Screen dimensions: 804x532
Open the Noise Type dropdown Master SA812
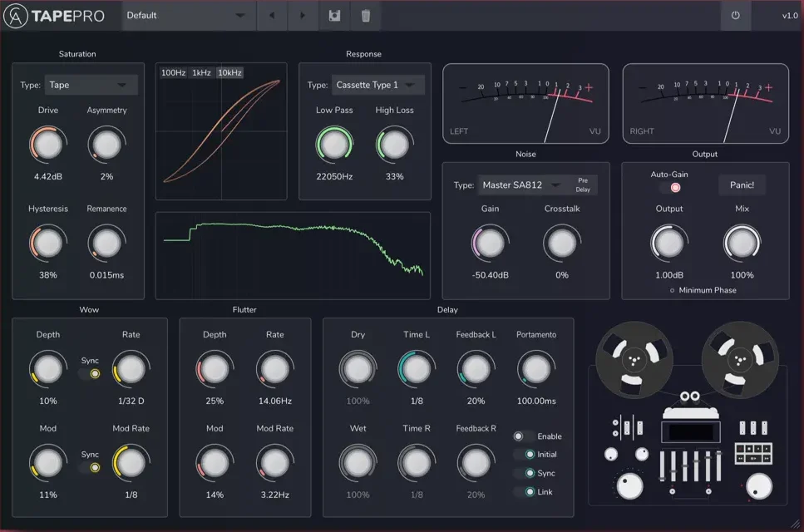click(522, 185)
